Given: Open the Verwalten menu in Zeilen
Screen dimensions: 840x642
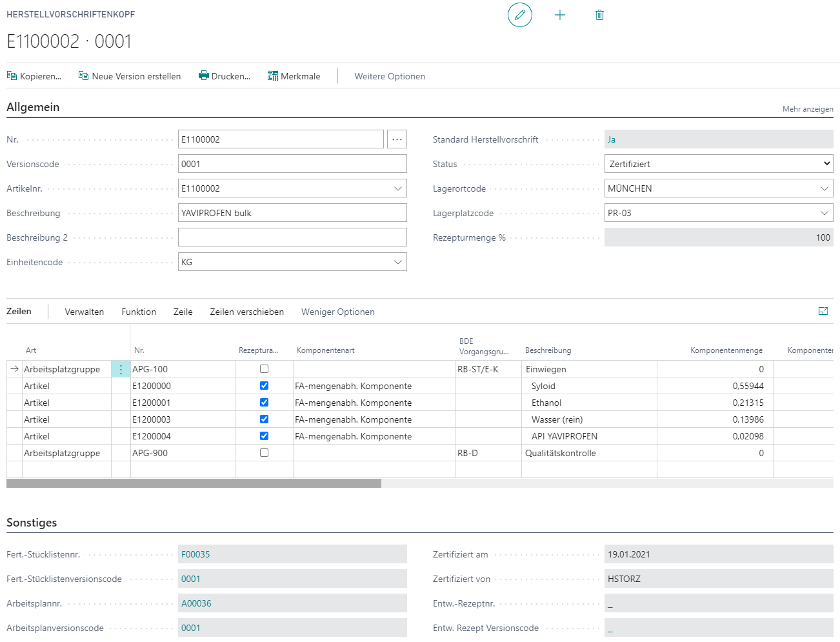Looking at the screenshot, I should [x=85, y=312].
